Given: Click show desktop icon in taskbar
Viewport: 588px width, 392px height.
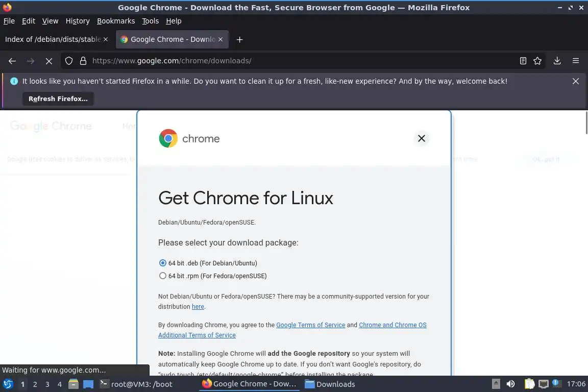Looking at the screenshot, I should coord(88,384).
